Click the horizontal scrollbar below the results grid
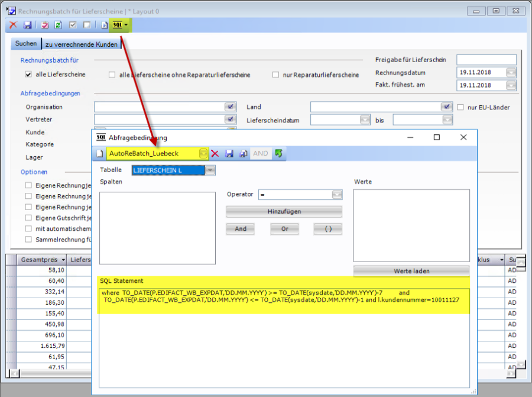The image size is (532, 397). coord(47,373)
